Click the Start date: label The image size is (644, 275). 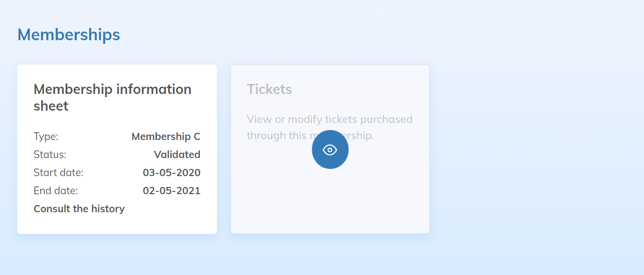pos(59,172)
